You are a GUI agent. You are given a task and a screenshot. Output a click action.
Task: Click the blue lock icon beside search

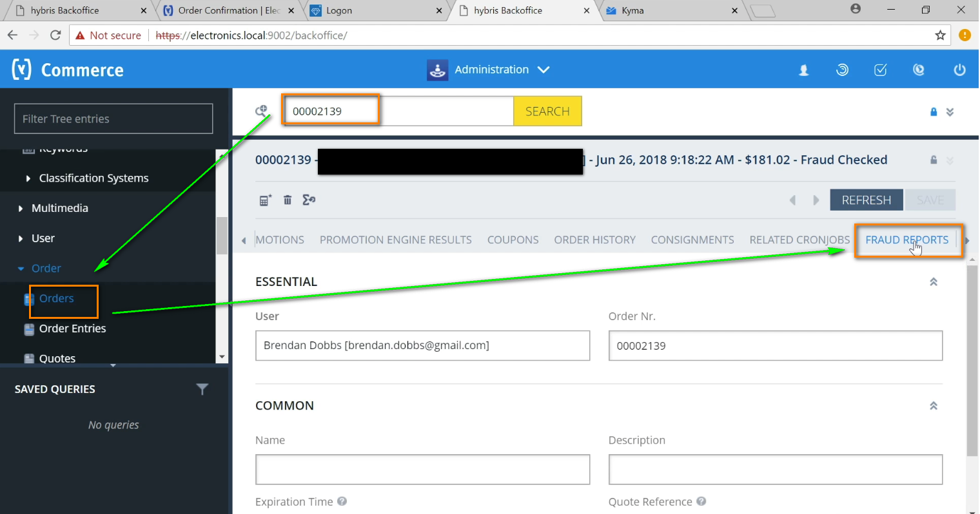[x=934, y=112]
